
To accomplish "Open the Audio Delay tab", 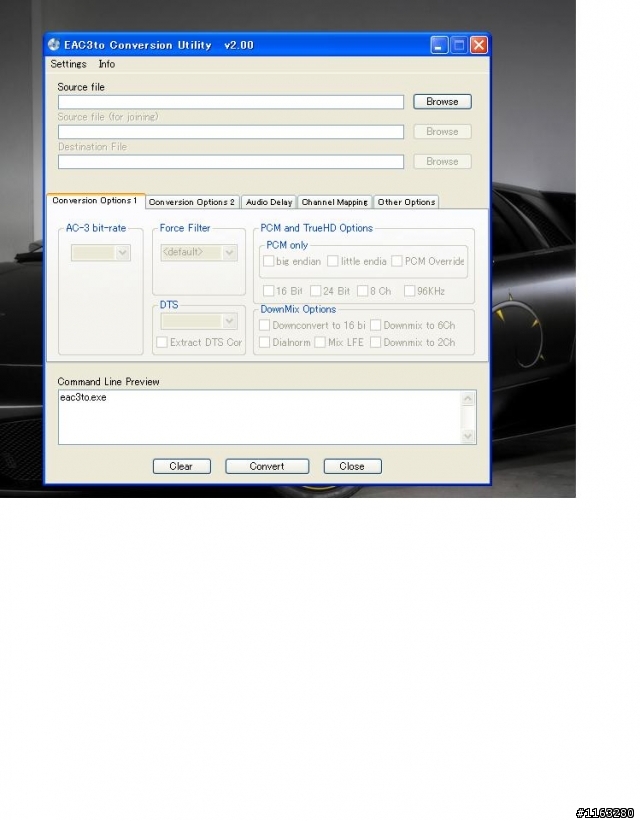I will [x=269, y=202].
